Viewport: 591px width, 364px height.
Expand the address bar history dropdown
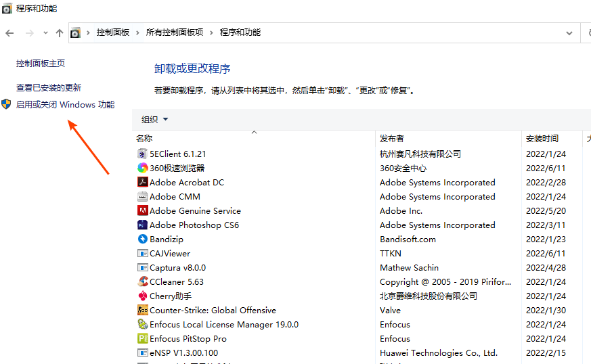569,33
